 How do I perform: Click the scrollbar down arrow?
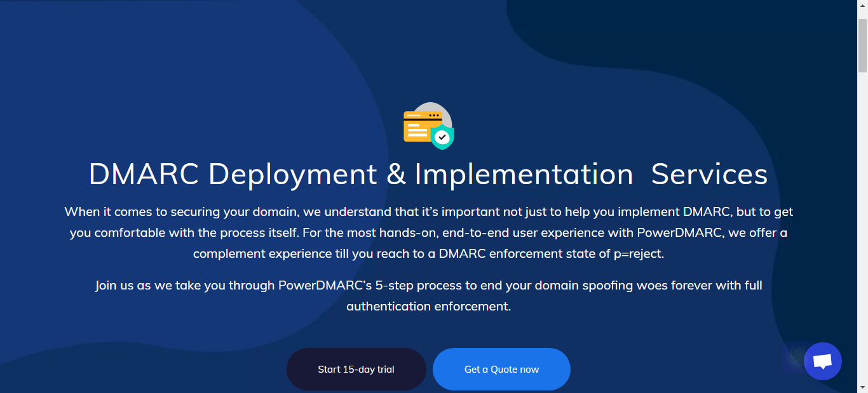pos(862,387)
